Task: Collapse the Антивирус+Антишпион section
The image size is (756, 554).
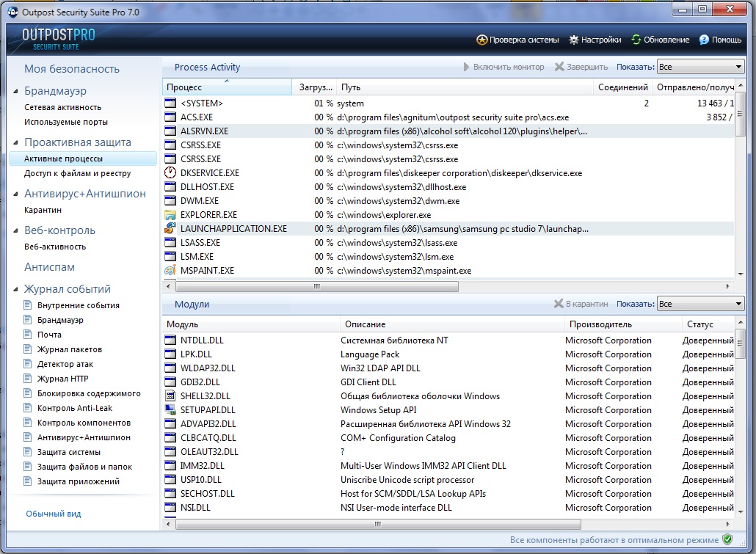Action: [x=15, y=194]
